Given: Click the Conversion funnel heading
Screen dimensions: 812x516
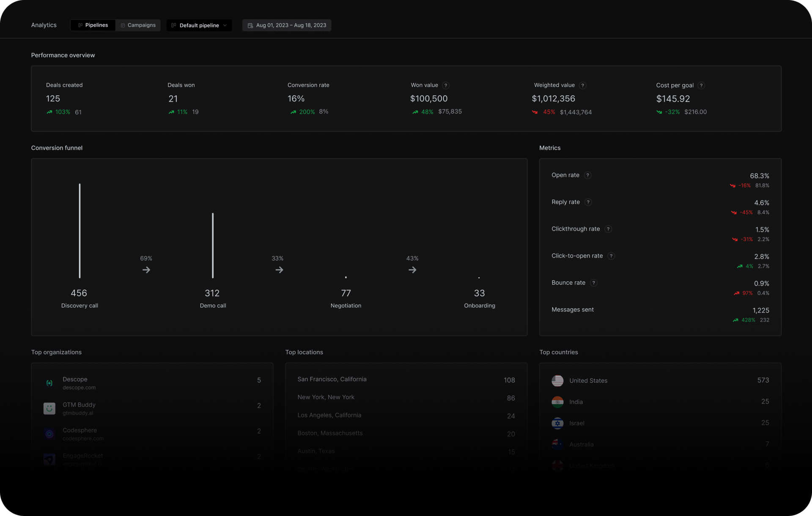Looking at the screenshot, I should click(57, 148).
